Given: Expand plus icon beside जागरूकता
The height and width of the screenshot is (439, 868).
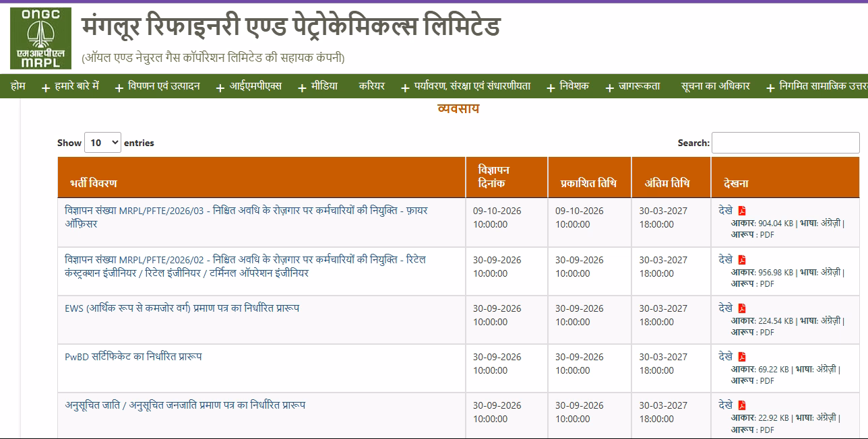Looking at the screenshot, I should 609,88.
